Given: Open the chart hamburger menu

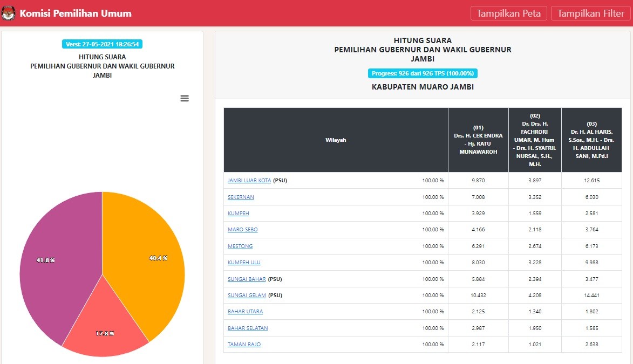Looking at the screenshot, I should tap(185, 98).
